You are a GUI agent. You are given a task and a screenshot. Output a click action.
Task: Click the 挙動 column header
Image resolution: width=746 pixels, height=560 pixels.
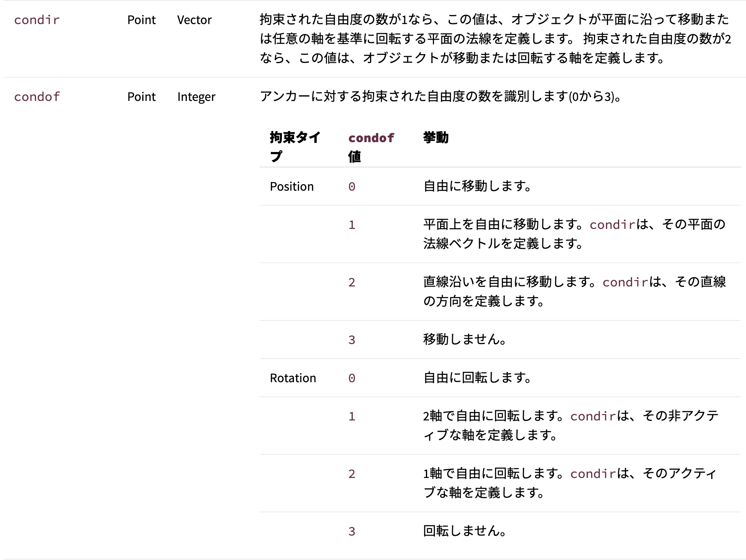coord(435,138)
